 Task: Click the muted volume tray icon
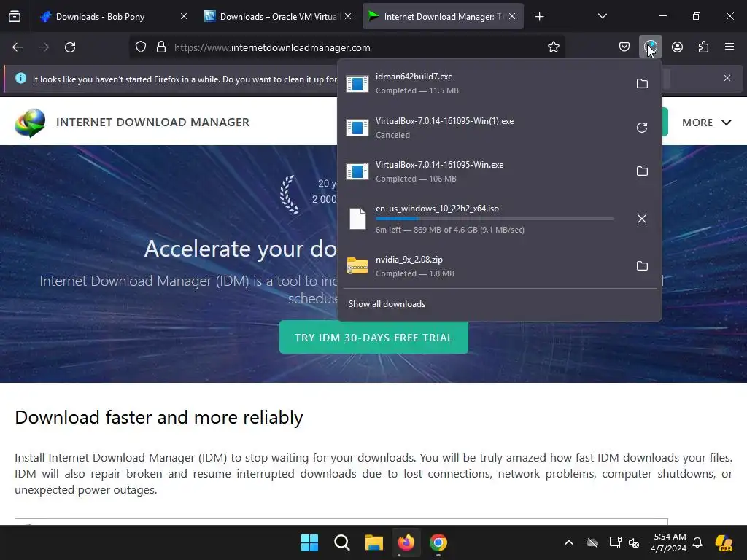click(634, 542)
